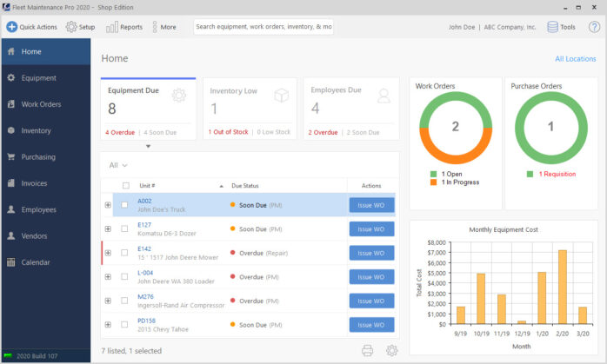607x364 pixels.
Task: Go to Purchasing in sidebar
Action: [38, 157]
